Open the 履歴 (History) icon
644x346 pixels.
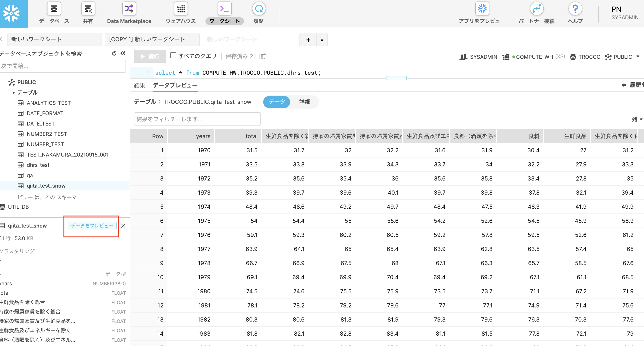(259, 8)
